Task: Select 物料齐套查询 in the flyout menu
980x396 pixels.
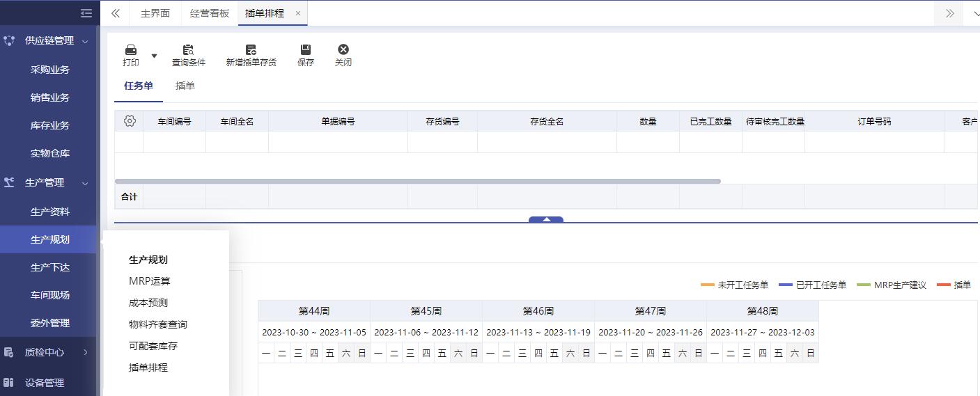Action: (x=158, y=324)
